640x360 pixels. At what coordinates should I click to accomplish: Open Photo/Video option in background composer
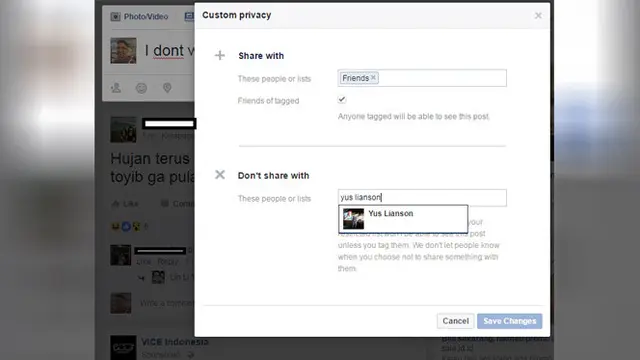click(140, 17)
